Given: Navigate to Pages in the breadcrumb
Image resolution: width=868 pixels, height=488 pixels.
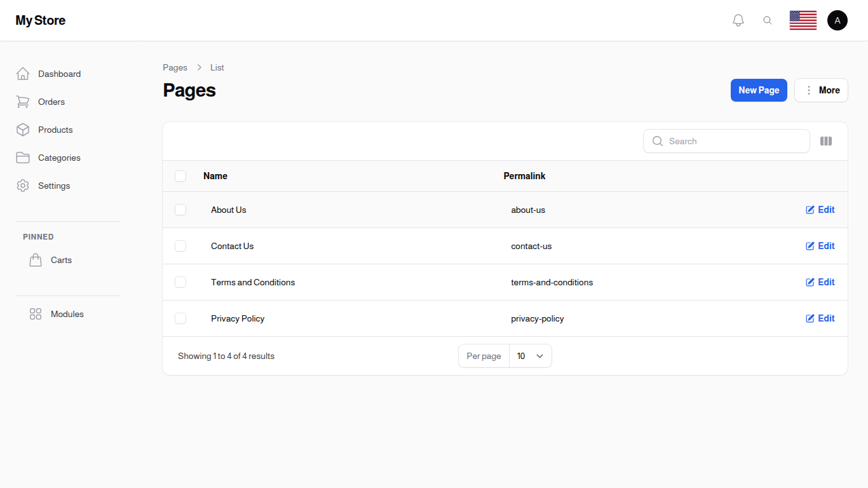Looking at the screenshot, I should [175, 67].
